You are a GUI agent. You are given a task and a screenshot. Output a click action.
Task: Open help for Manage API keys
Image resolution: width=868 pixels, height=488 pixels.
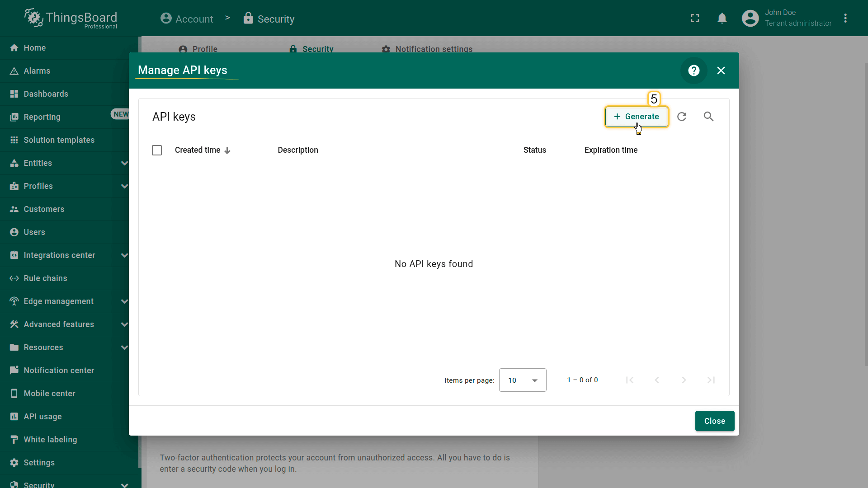693,70
